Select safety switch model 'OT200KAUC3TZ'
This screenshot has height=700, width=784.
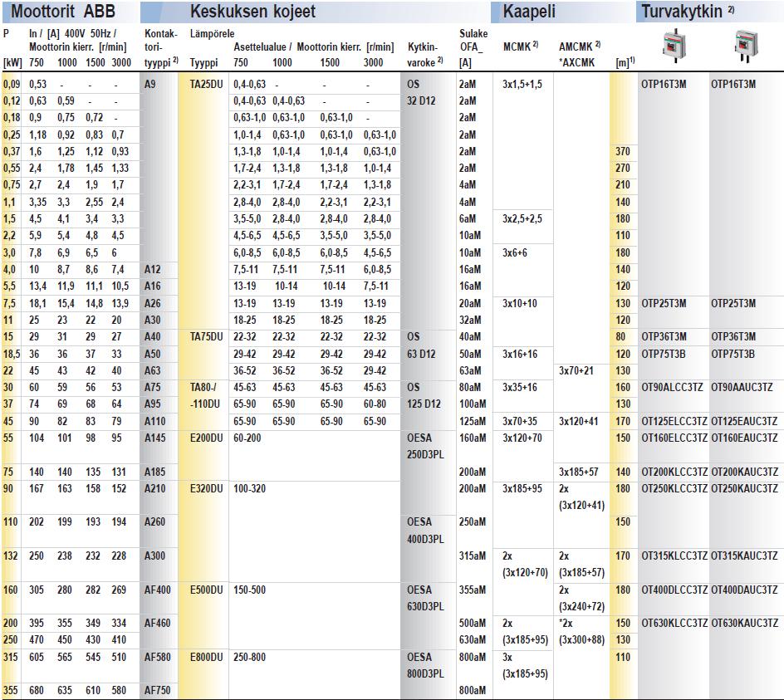[744, 472]
